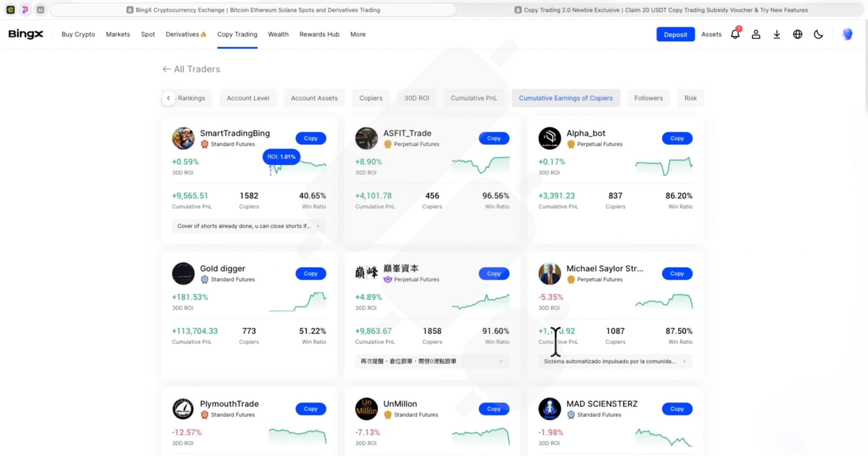Viewport: 868px width, 456px height.
Task: Open the notifications bell with the badge
Action: point(735,34)
